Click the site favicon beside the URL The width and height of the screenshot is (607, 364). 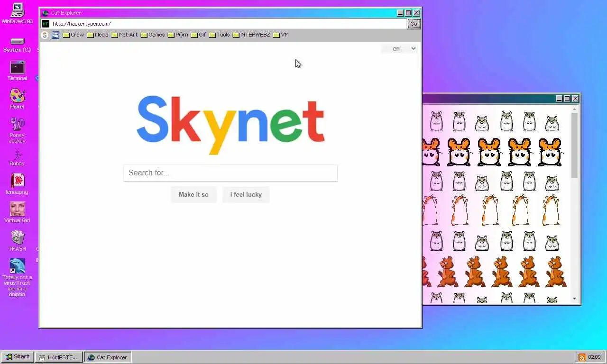46,24
